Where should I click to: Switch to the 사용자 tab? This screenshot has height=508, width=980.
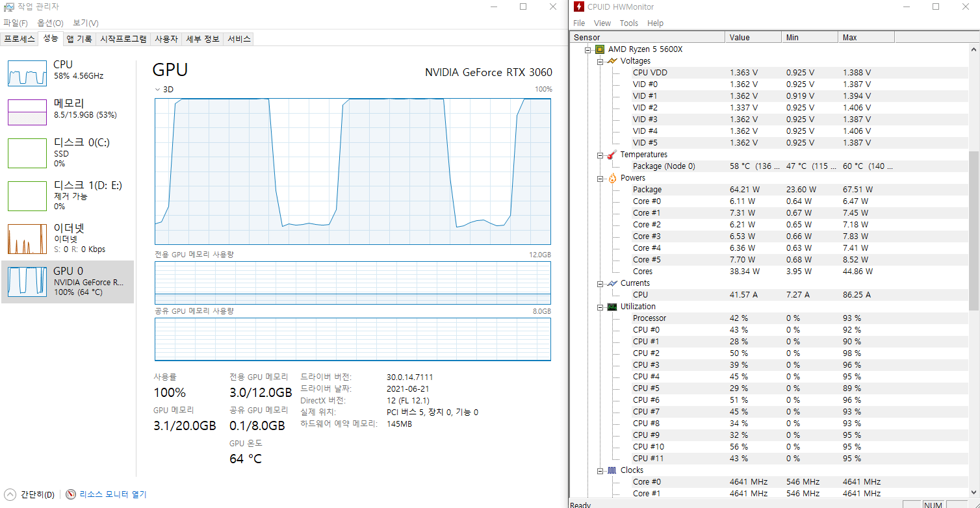click(x=166, y=39)
